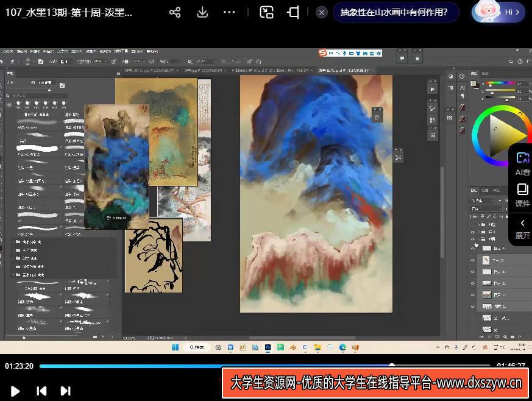Switch to the 路径 Paths tab
532x401 pixels.
click(496, 191)
